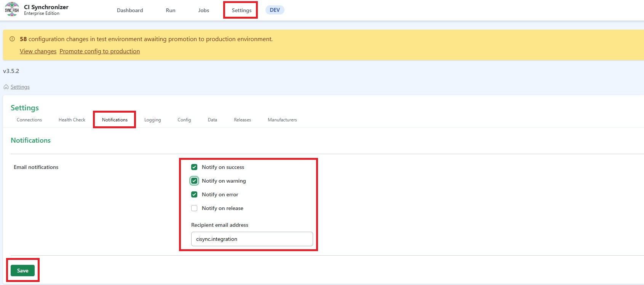Click the View changes link

coord(38,51)
